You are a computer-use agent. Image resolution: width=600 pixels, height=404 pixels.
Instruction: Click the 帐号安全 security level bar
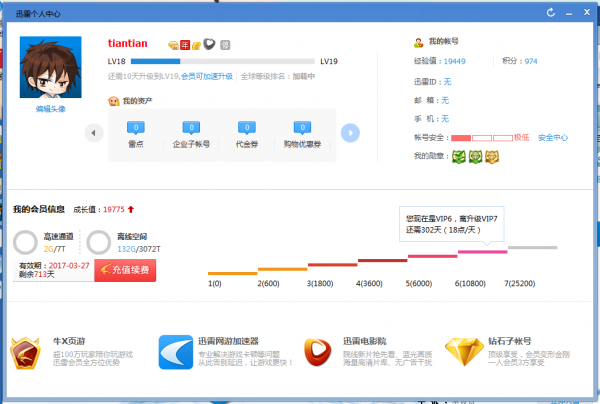click(x=482, y=138)
